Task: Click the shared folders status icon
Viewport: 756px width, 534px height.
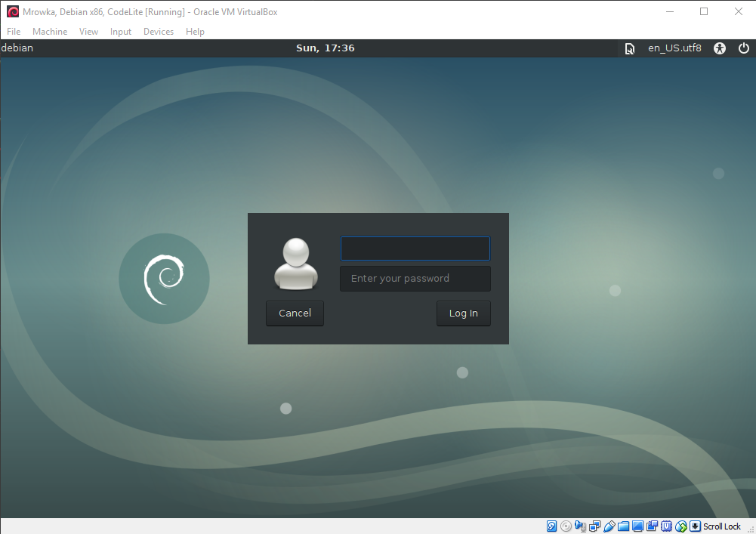Action: point(624,526)
